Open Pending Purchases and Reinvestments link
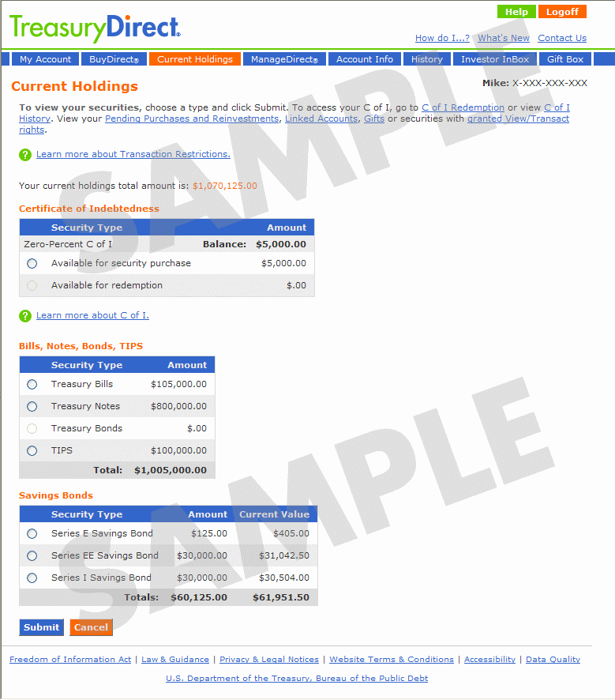The width and height of the screenshot is (615, 700). pyautogui.click(x=192, y=119)
